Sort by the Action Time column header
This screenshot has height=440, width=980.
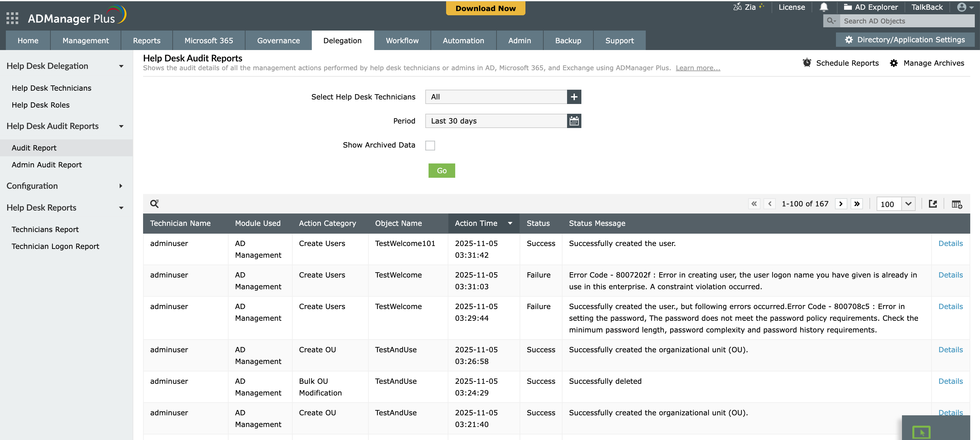pyautogui.click(x=476, y=223)
